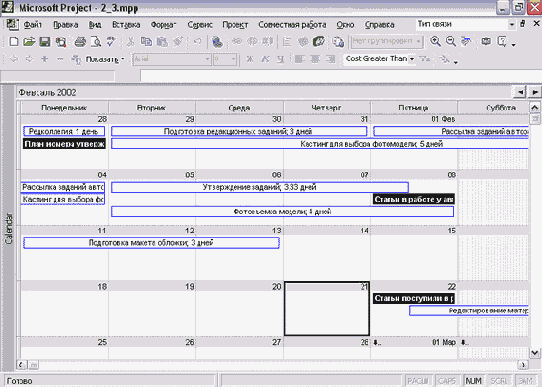
Task: Toggle the AutoFilter funnel icon
Action: coord(424,59)
